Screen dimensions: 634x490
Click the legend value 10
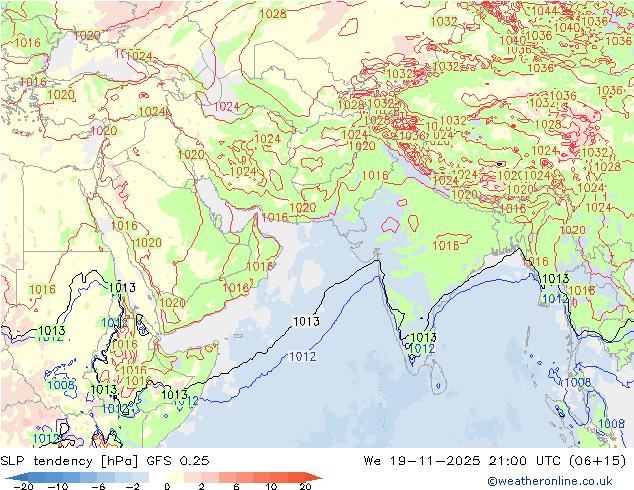pos(271,486)
